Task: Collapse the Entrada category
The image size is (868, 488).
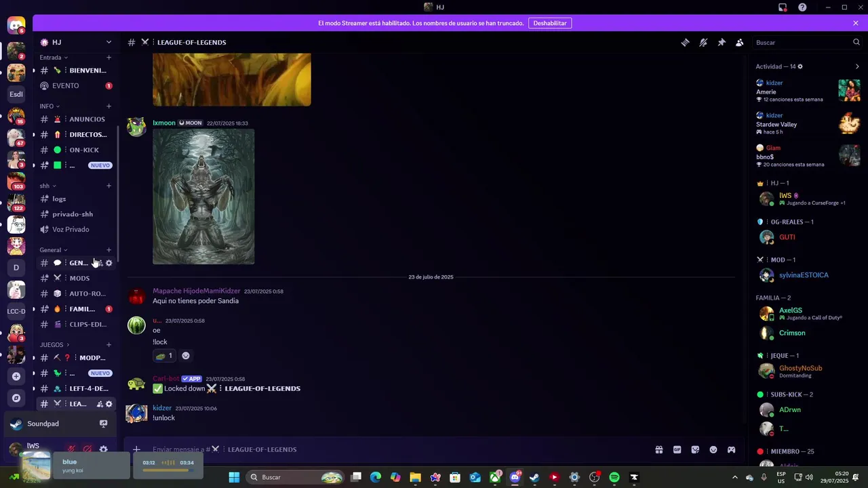Action: (x=52, y=58)
